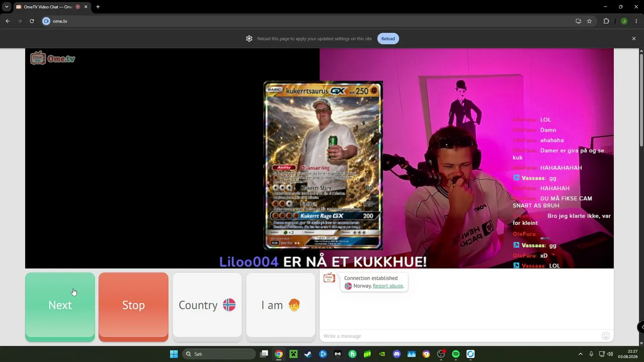Open the Chrome three-dot menu

tap(636, 21)
